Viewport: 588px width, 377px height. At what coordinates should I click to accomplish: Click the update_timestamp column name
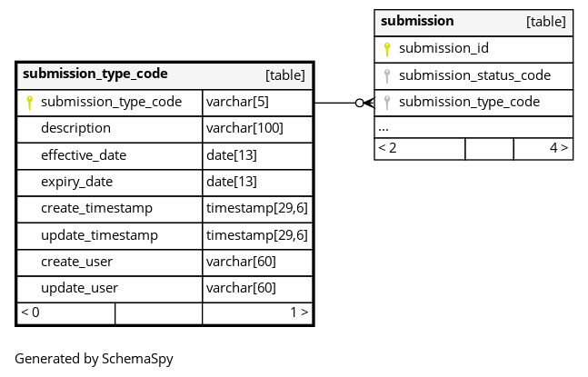click(x=99, y=235)
